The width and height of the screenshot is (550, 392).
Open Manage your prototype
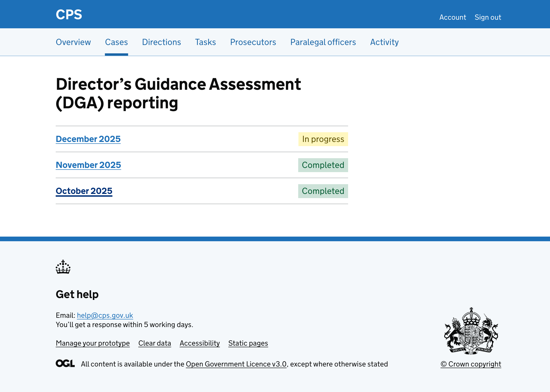pos(93,343)
